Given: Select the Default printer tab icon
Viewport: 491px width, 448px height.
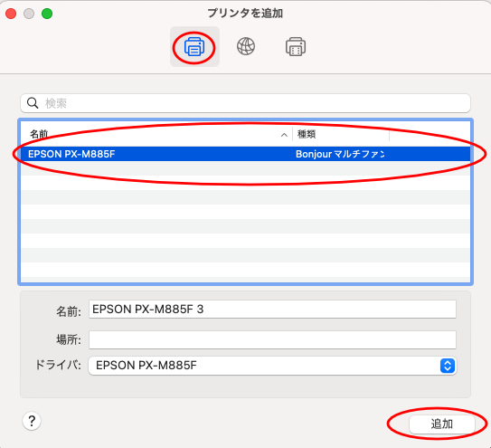Looking at the screenshot, I should pyautogui.click(x=194, y=47).
